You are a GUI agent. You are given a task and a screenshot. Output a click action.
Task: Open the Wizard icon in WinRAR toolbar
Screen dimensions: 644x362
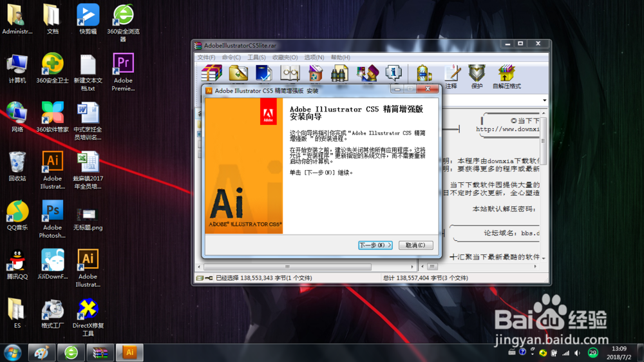point(367,73)
